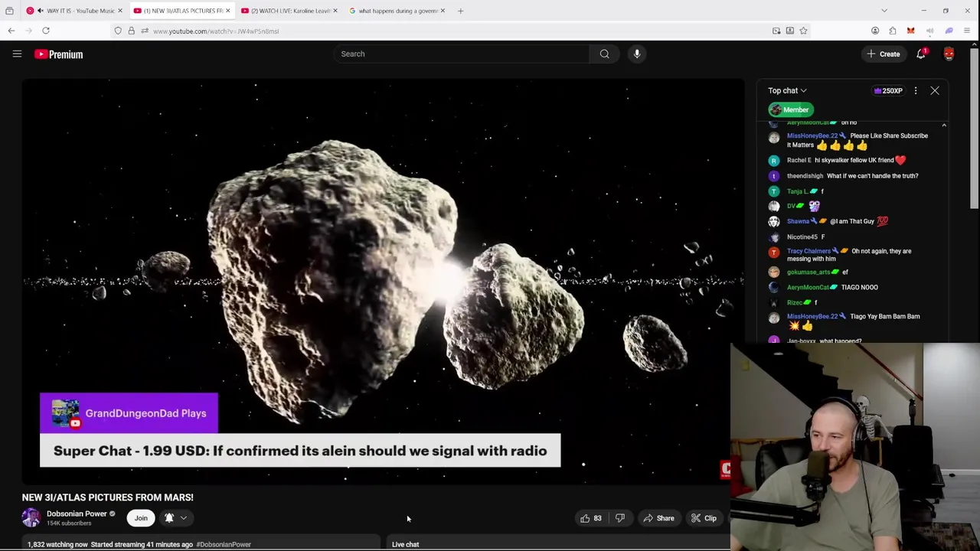Open Firefox account icon

tap(875, 31)
